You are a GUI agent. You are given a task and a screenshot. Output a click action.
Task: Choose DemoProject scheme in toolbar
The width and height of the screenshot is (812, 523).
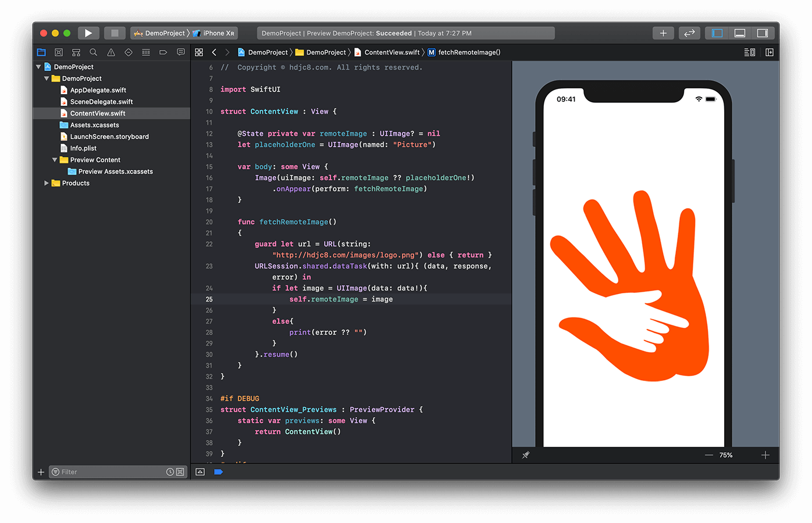(x=159, y=33)
